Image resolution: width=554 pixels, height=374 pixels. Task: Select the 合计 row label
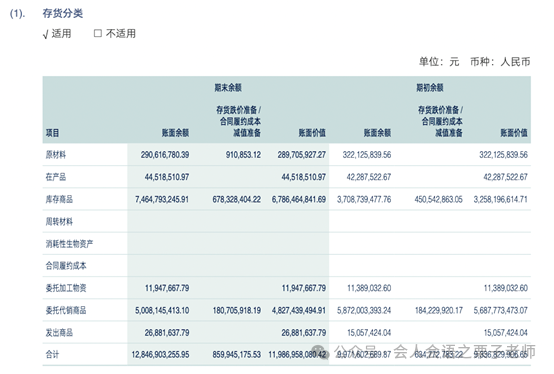[52, 354]
